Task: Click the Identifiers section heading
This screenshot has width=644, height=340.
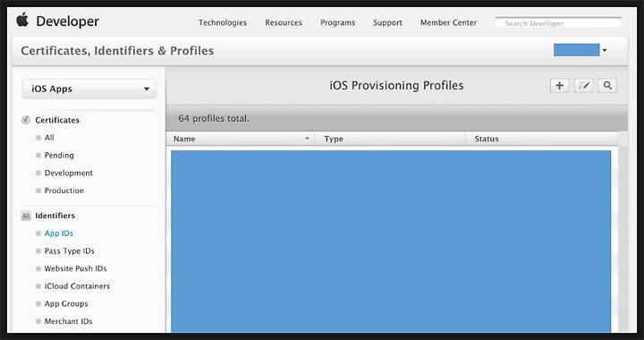Action: [x=55, y=216]
